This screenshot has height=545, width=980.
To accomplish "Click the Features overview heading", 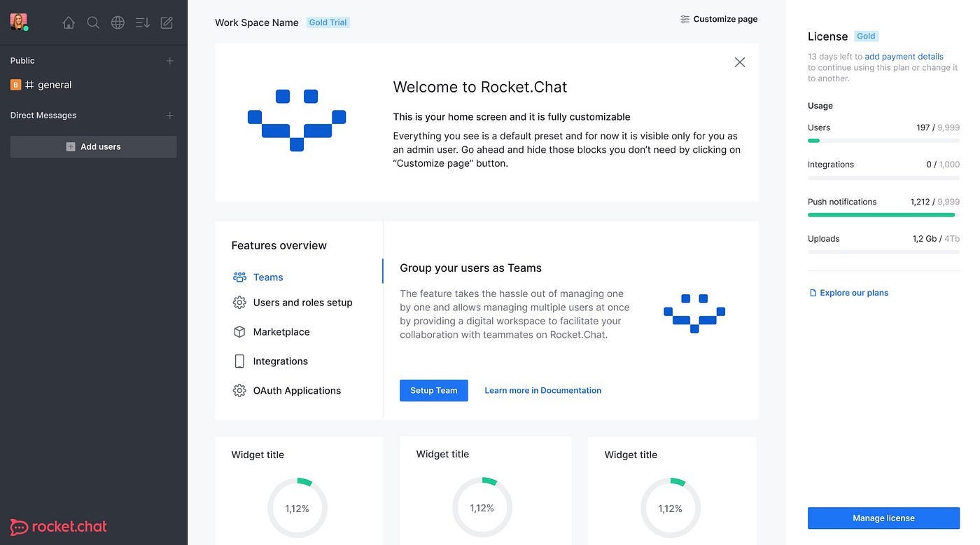I will tap(279, 245).
